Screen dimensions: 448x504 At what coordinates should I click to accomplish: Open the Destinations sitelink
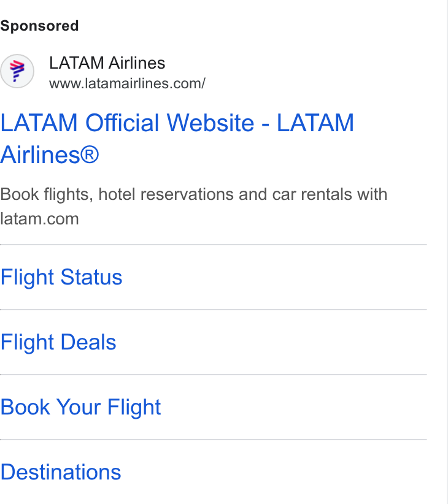(x=61, y=472)
